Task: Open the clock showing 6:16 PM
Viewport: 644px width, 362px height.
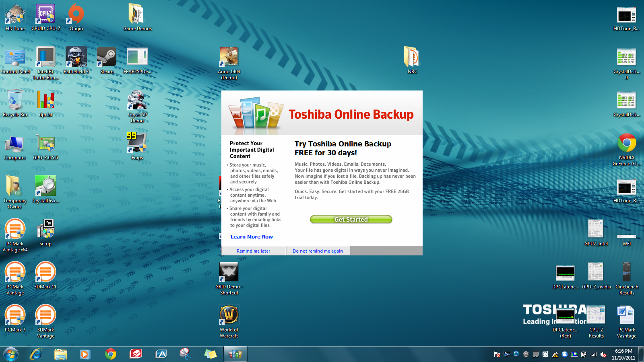Action: pyautogui.click(x=623, y=354)
